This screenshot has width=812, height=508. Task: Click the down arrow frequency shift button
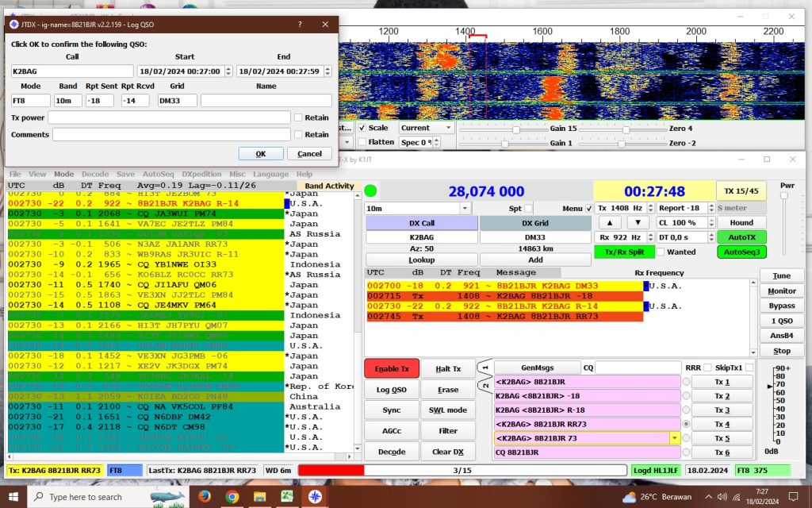[638, 223]
